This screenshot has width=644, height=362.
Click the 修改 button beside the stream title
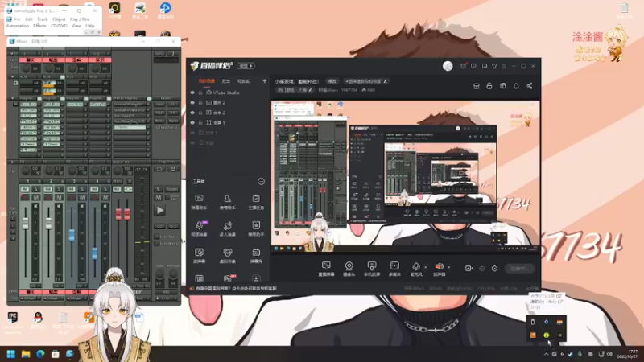point(332,81)
